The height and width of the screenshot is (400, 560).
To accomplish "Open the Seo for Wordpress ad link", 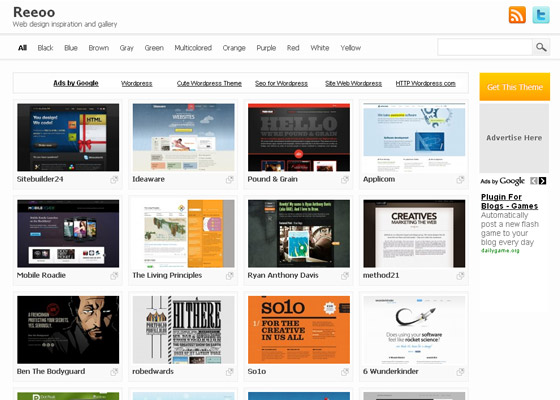I will click(281, 84).
